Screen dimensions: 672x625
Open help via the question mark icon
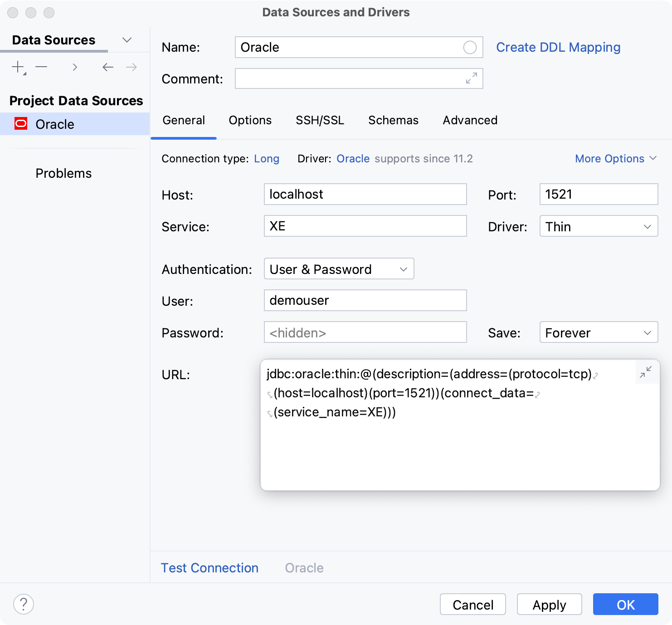pos(24,604)
